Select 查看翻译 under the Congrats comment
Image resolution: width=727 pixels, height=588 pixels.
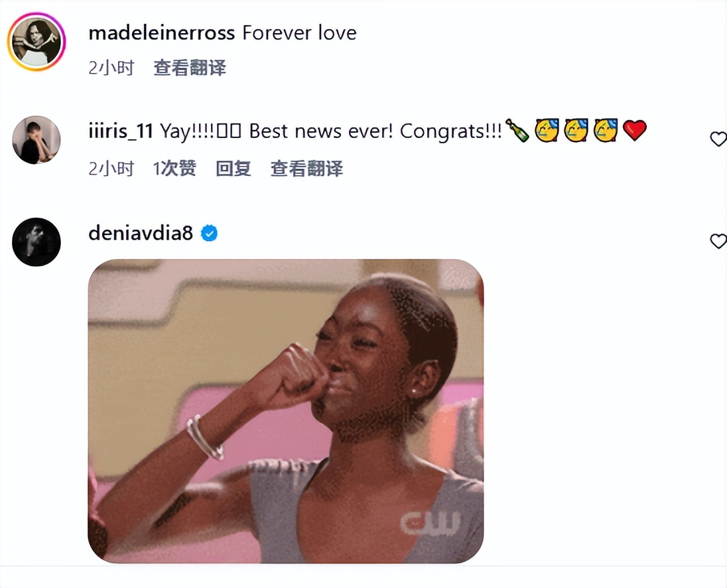[306, 169]
